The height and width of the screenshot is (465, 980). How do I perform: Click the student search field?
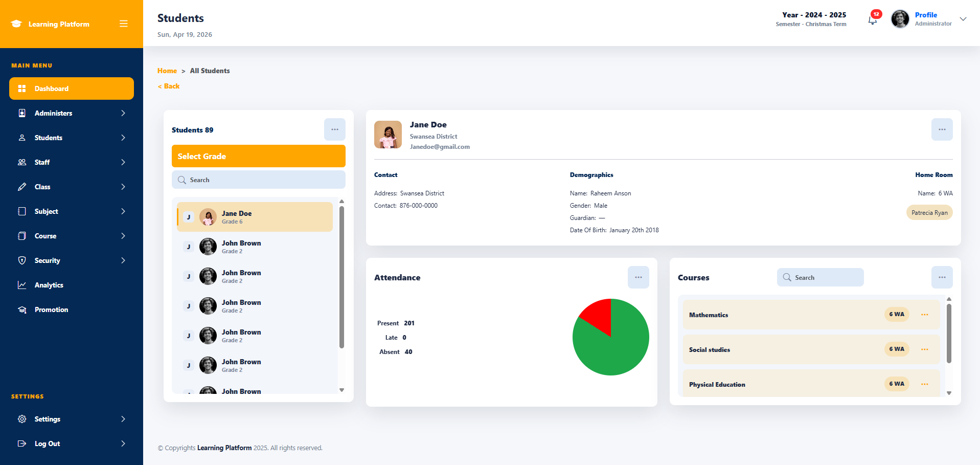tap(258, 180)
